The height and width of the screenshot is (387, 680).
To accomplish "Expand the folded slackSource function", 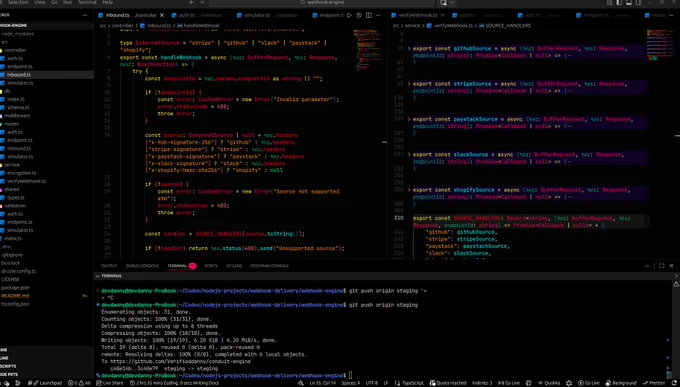I will (409, 154).
